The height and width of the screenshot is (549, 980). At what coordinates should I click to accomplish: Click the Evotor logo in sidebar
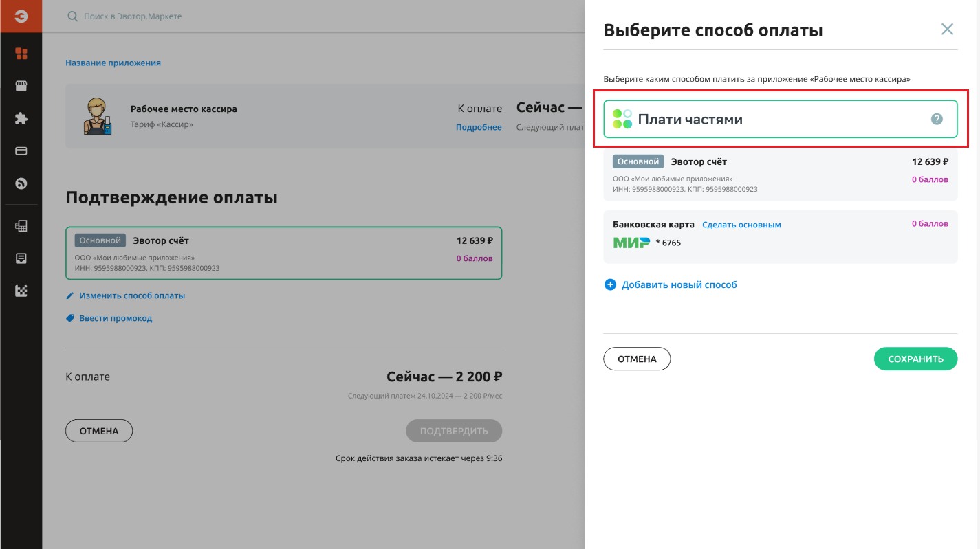[x=21, y=16]
